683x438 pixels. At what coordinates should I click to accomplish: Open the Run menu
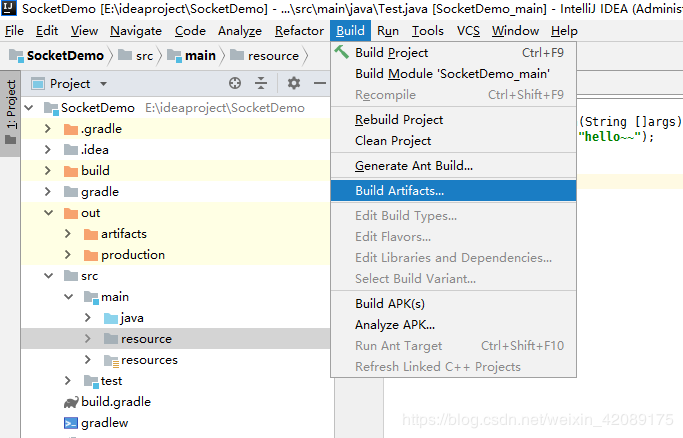(x=388, y=31)
